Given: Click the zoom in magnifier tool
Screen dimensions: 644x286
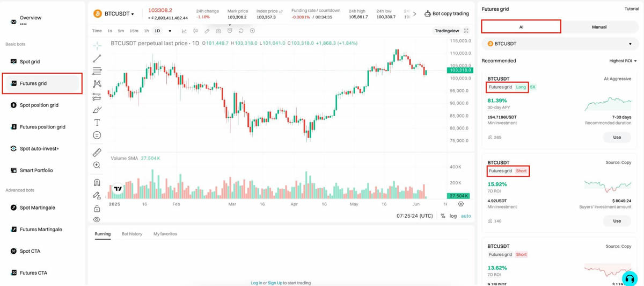Looking at the screenshot, I should pos(97,166).
